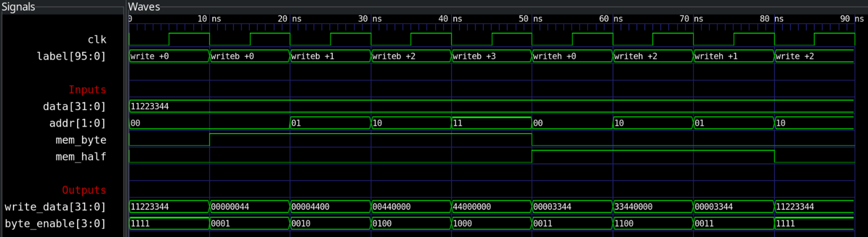Click the 70 ns timeline marker
This screenshot has height=237, width=868.
coord(692,19)
